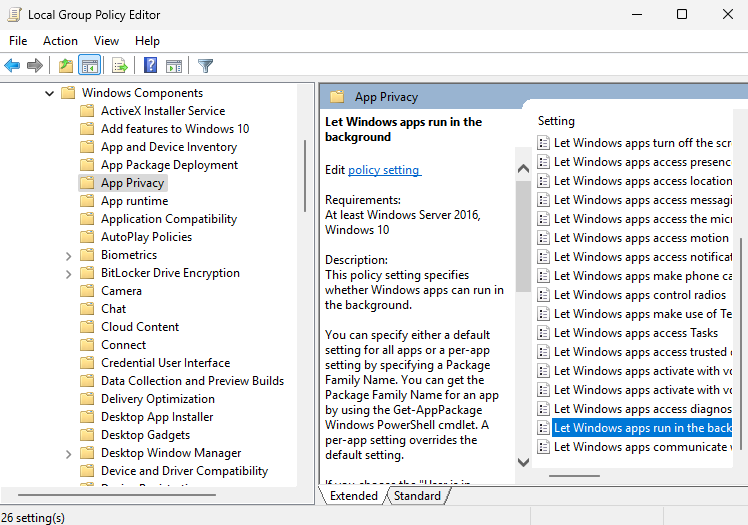Open the Action menu

pyautogui.click(x=60, y=41)
